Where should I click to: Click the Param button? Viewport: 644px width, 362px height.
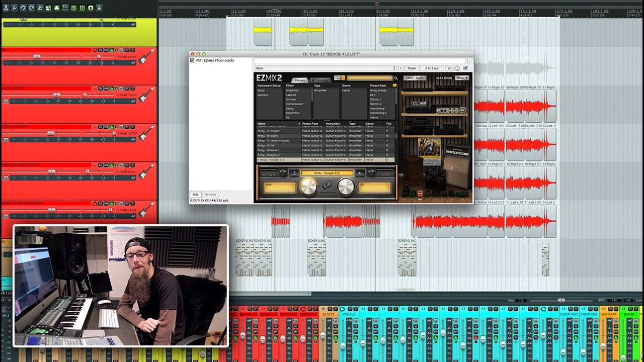(x=412, y=68)
